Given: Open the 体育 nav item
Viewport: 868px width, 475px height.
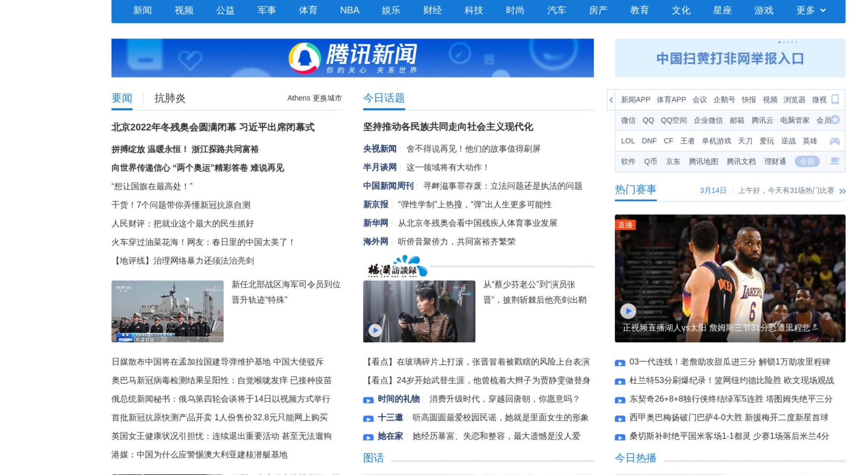Looking at the screenshot, I should coord(308,10).
